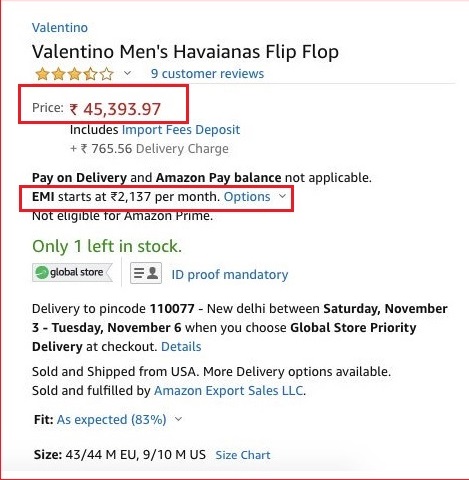Viewport: 469px width, 480px height.
Task: Click the Only 1 left in stock text
Action: tap(107, 246)
